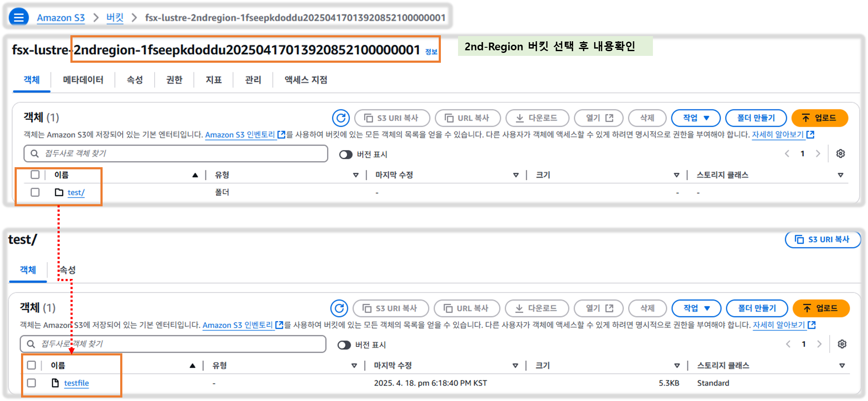Click the 삭제 button in bucket view
The height and width of the screenshot is (401, 868).
pyautogui.click(x=647, y=118)
